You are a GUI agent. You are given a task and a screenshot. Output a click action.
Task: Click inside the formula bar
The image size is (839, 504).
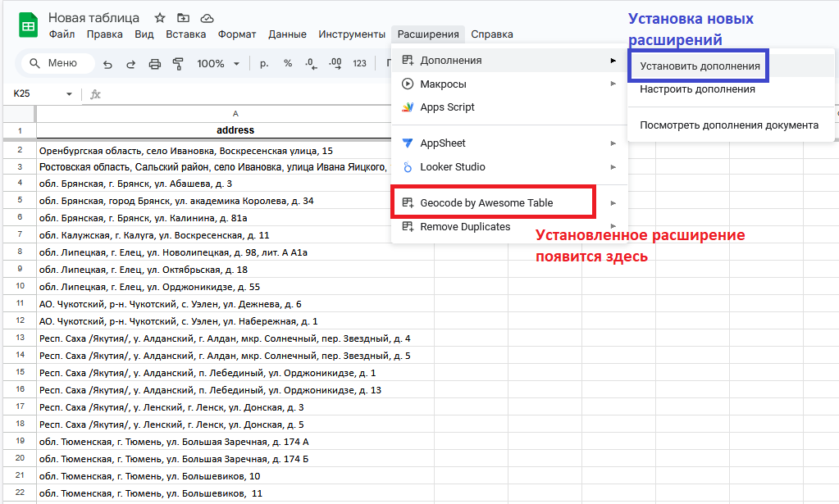coord(246,94)
